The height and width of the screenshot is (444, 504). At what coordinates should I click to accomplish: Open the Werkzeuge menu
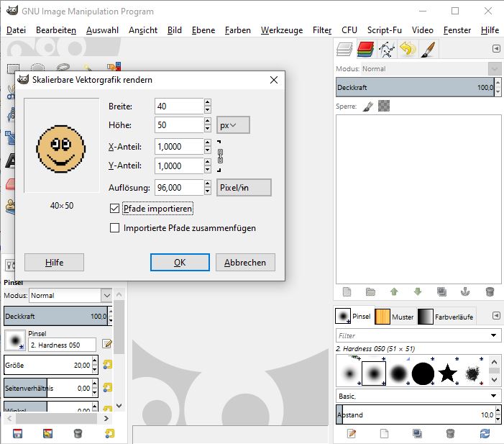(x=281, y=30)
